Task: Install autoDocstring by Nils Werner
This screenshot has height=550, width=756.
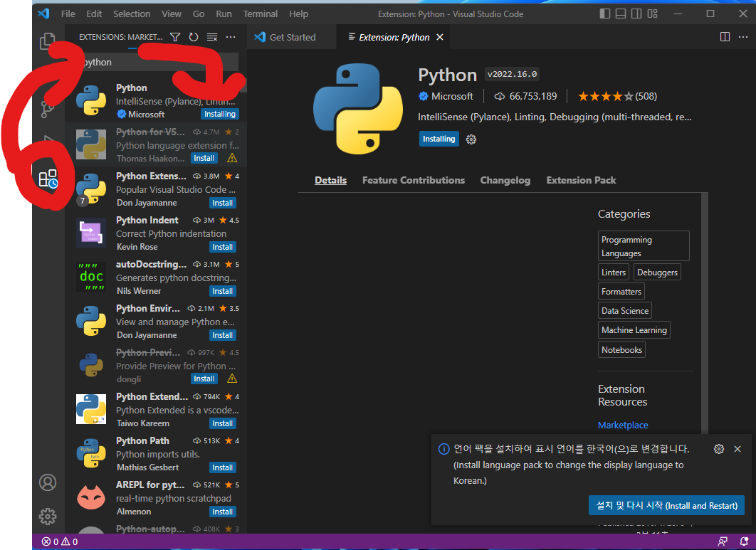Action: (222, 291)
